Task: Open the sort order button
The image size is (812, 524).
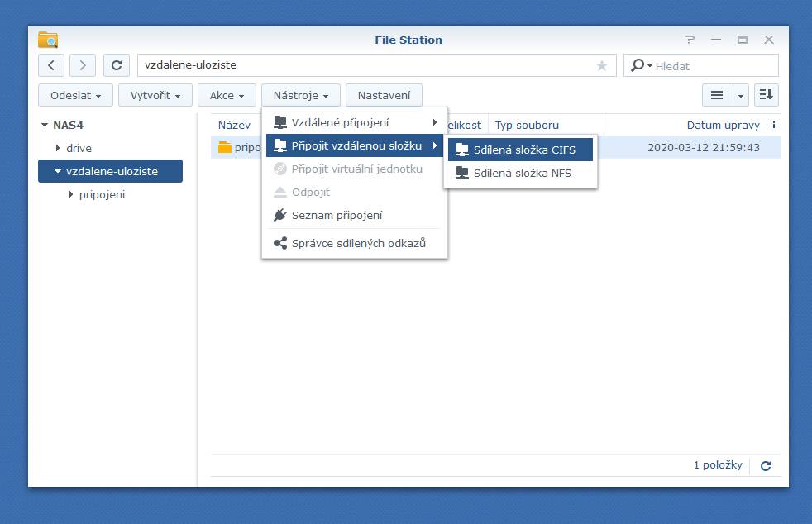Action: (767, 95)
